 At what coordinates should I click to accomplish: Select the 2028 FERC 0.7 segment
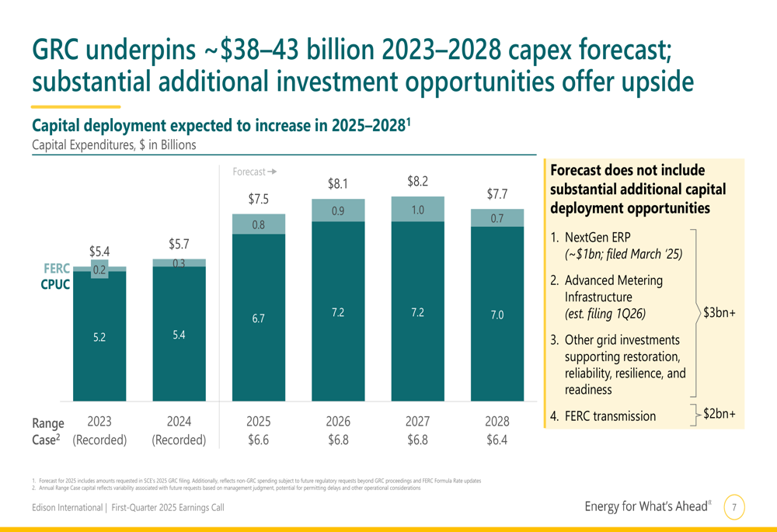coord(497,218)
